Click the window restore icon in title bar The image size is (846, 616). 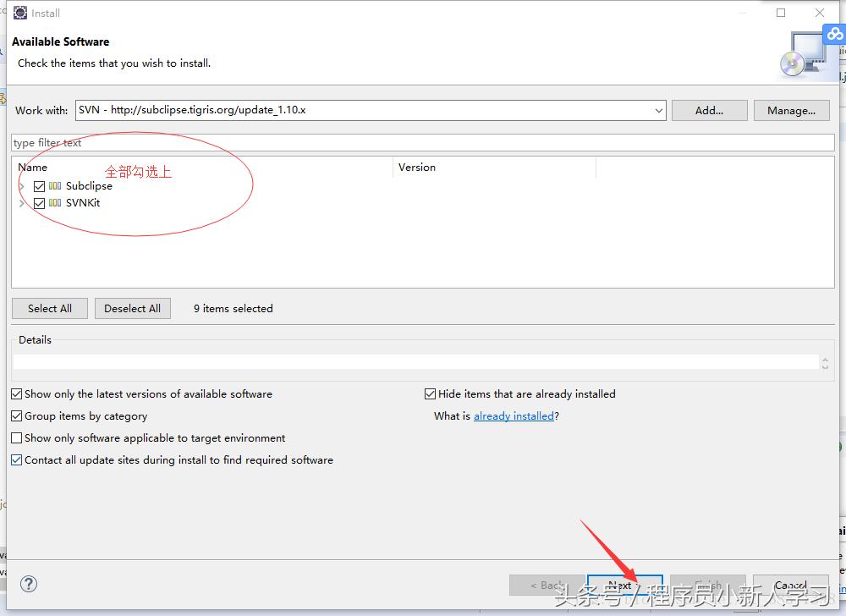(781, 13)
